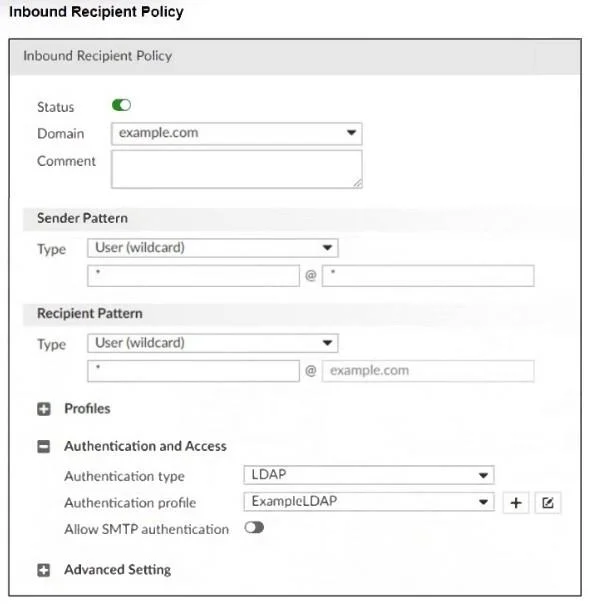The image size is (590, 604).
Task: Enable Allow SMTP authentication toggle
Action: click(x=254, y=528)
